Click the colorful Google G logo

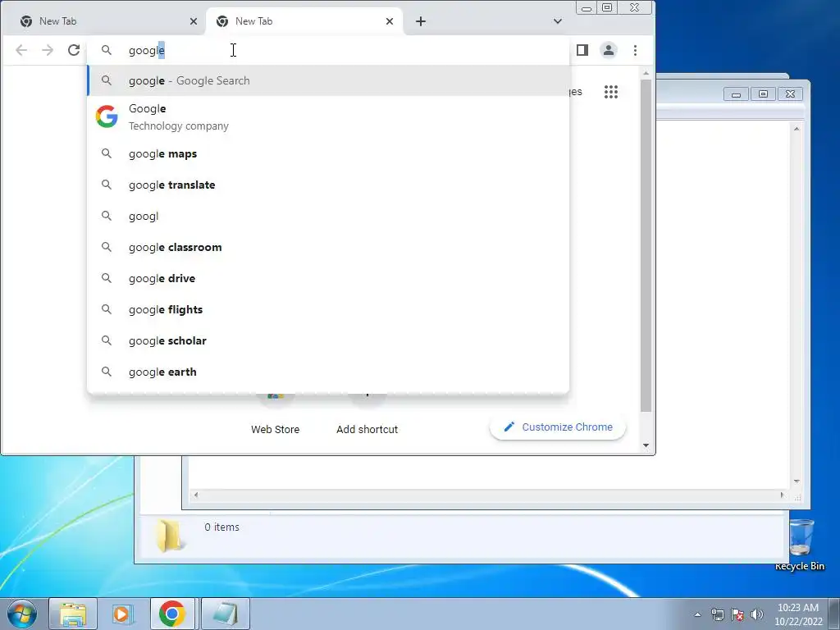(x=107, y=116)
